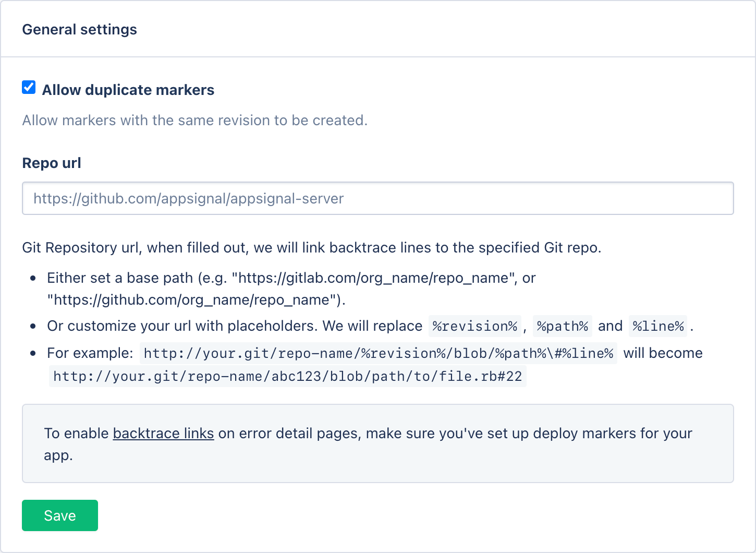Click the "Git Repository url, when filled out" sentence
756x553 pixels.
tap(311, 248)
